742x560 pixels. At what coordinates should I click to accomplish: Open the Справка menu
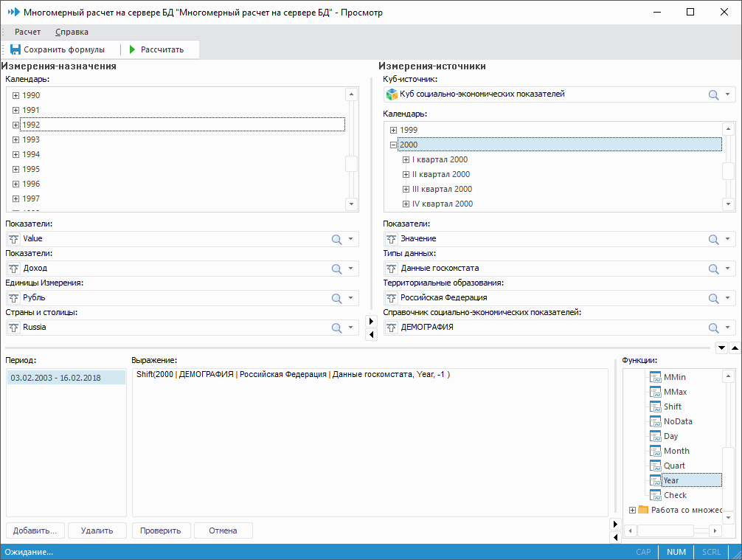72,32
